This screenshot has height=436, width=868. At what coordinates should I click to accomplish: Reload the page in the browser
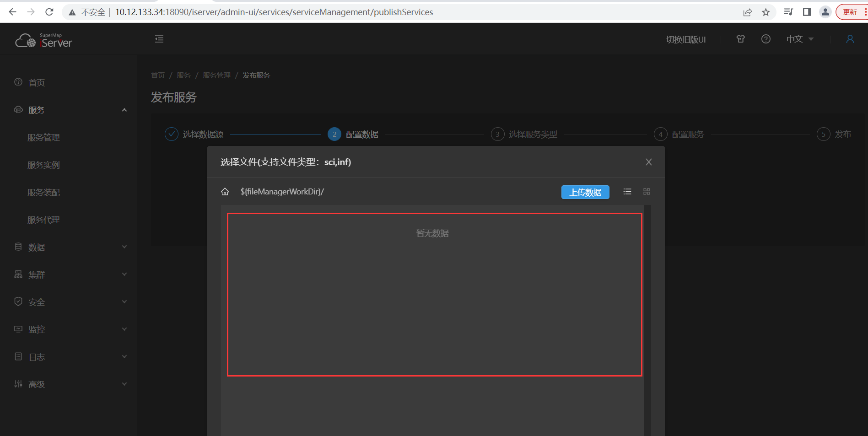(49, 12)
